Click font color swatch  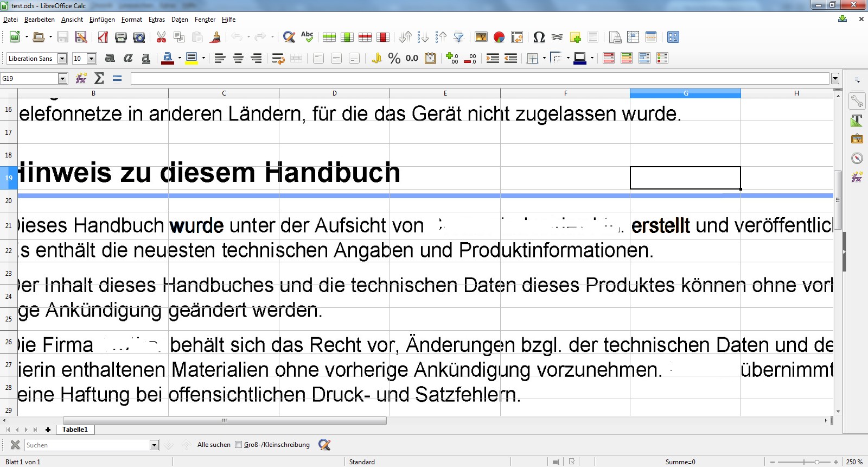[168, 58]
